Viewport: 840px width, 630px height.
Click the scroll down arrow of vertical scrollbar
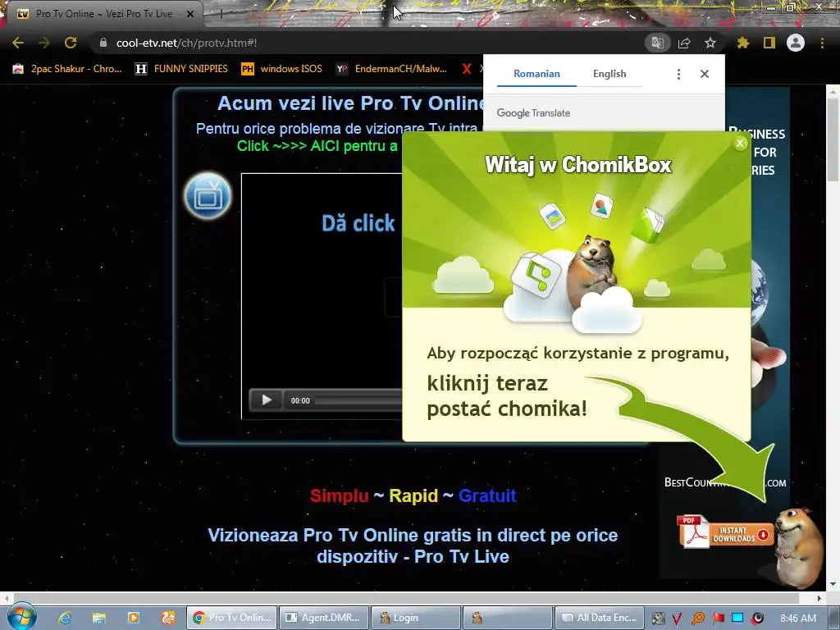coord(833,584)
